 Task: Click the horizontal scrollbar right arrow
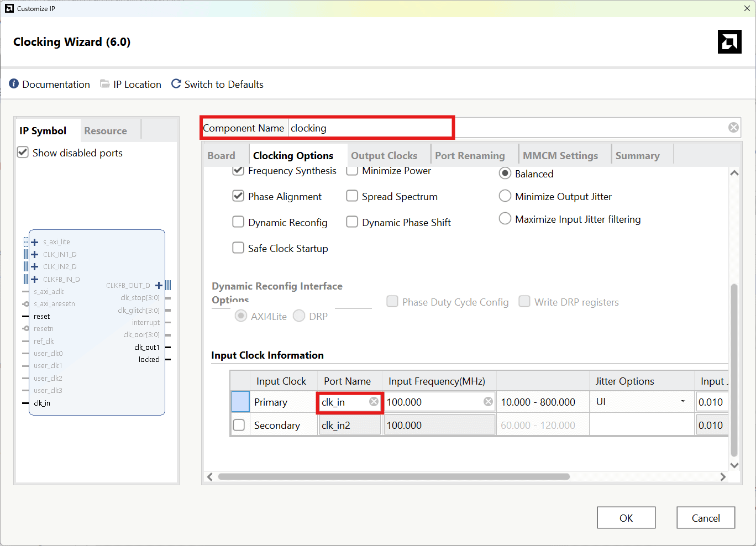(x=723, y=477)
